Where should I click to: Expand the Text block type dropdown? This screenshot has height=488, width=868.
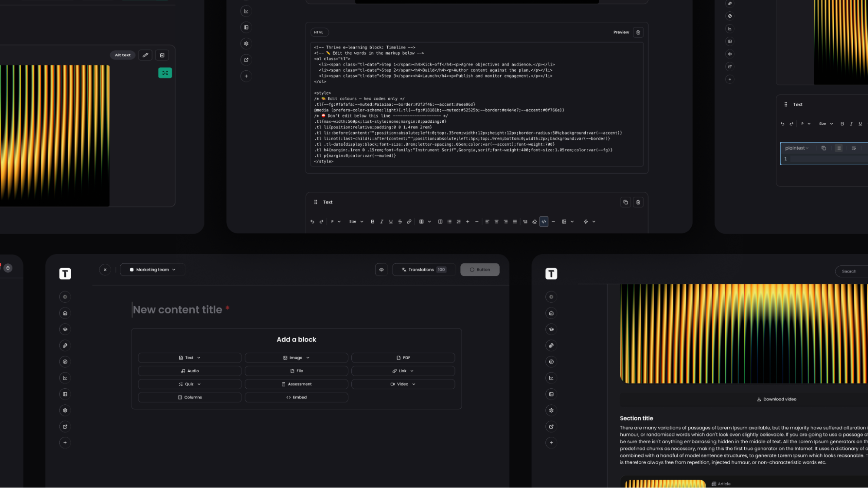[190, 358]
